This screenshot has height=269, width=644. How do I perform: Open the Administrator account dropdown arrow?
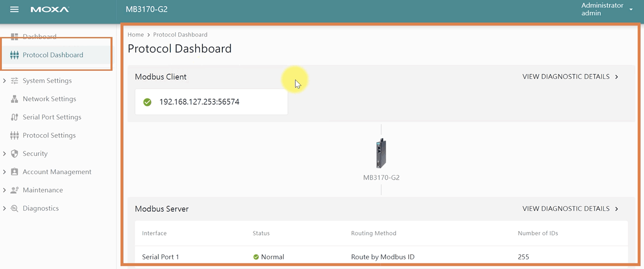click(631, 9)
